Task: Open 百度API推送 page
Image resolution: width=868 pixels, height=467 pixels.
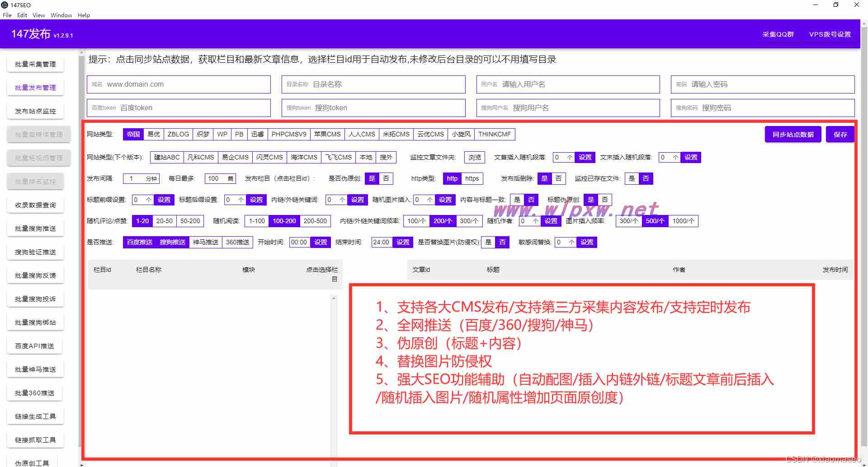Action: [34, 346]
